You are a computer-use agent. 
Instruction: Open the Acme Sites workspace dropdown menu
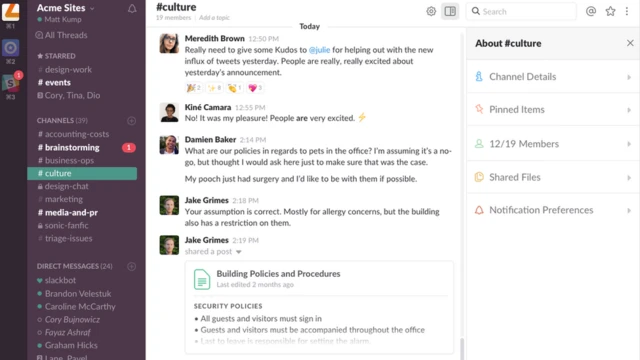pyautogui.click(x=65, y=8)
